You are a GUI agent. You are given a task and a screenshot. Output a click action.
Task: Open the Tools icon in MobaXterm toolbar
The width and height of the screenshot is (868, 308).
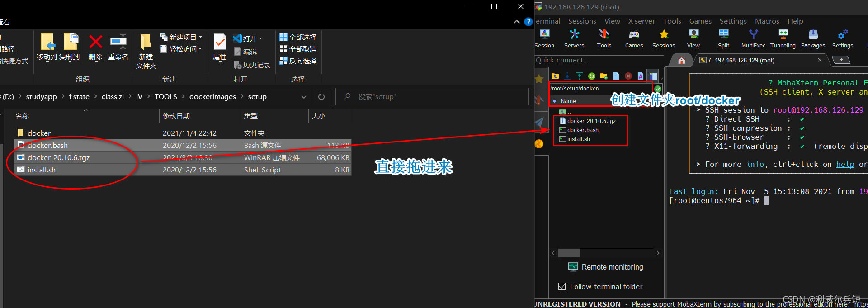[604, 38]
